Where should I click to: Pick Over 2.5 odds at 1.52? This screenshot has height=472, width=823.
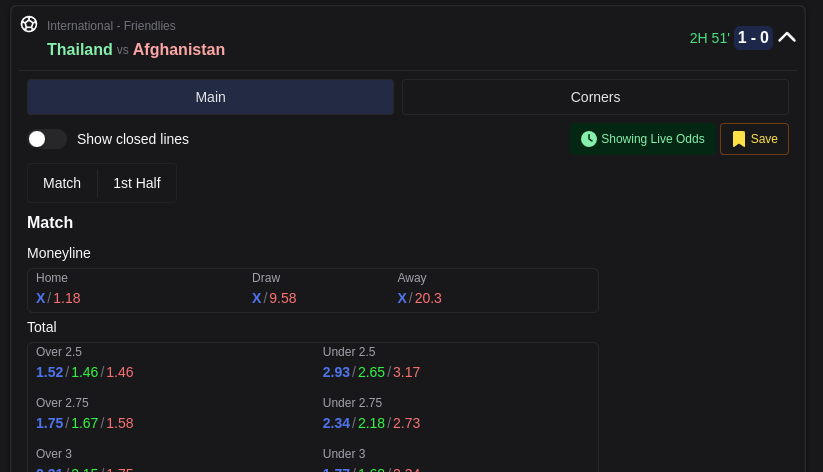[49, 372]
